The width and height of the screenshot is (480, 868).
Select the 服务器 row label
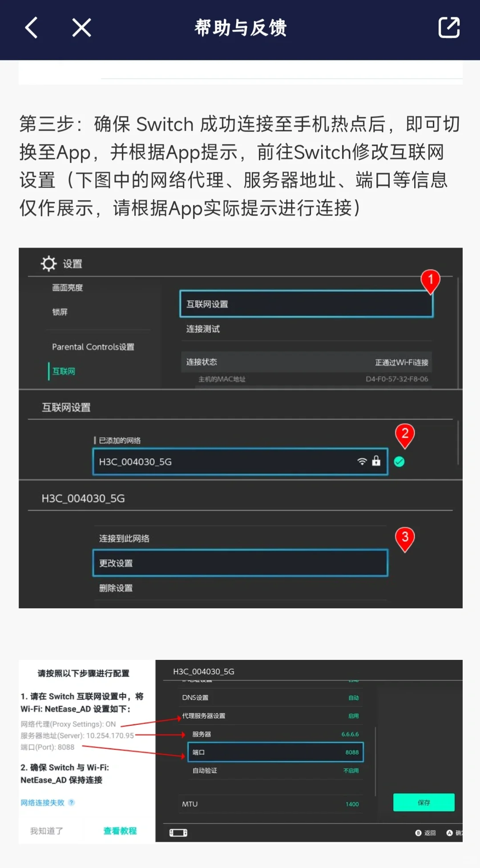[x=202, y=734]
